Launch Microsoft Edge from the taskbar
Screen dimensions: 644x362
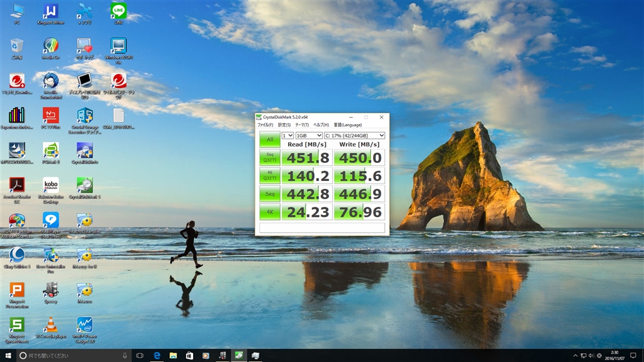(x=157, y=356)
